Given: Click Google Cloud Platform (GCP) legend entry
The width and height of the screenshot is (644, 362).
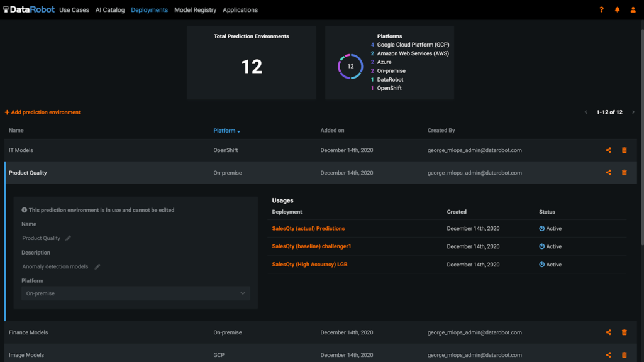Looking at the screenshot, I should [413, 45].
